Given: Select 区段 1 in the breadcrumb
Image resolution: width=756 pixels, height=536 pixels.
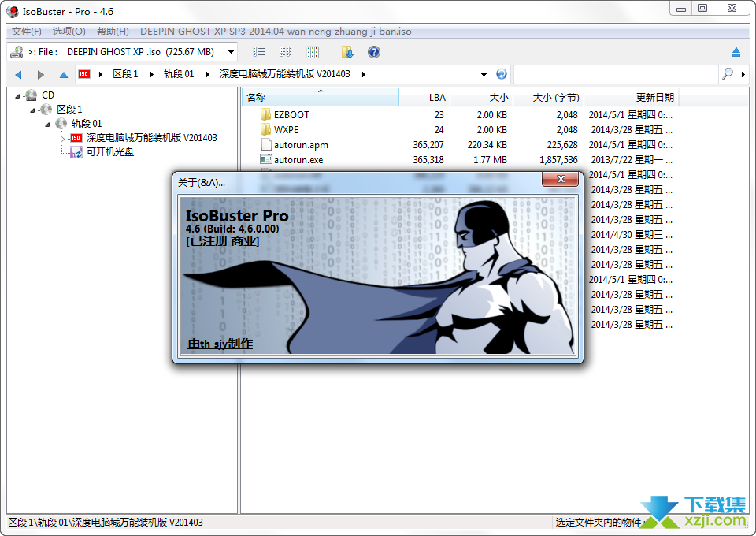Looking at the screenshot, I should click(x=125, y=74).
